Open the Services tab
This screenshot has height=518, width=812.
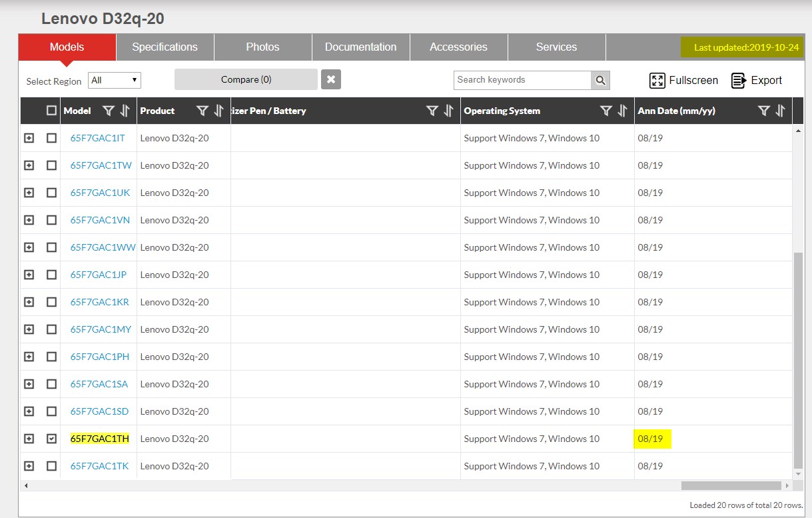[557, 47]
